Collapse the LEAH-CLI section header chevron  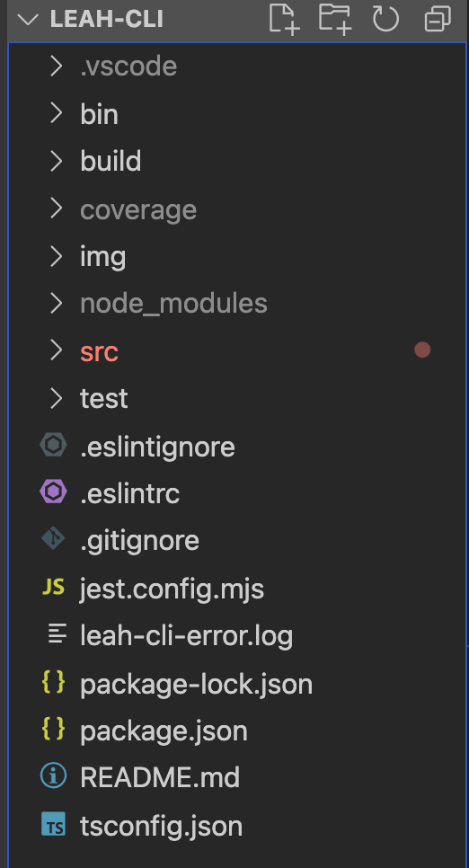click(27, 20)
